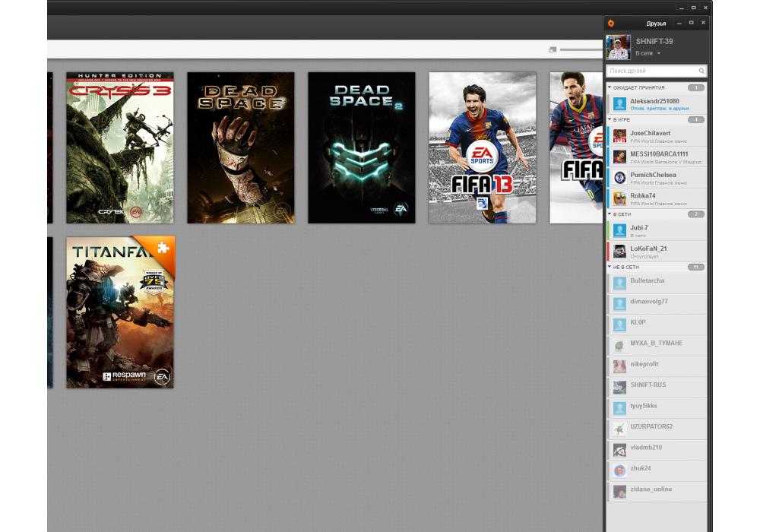This screenshot has height=532, width=760.
Task: Click the friend search magnifier icon
Action: pos(701,71)
